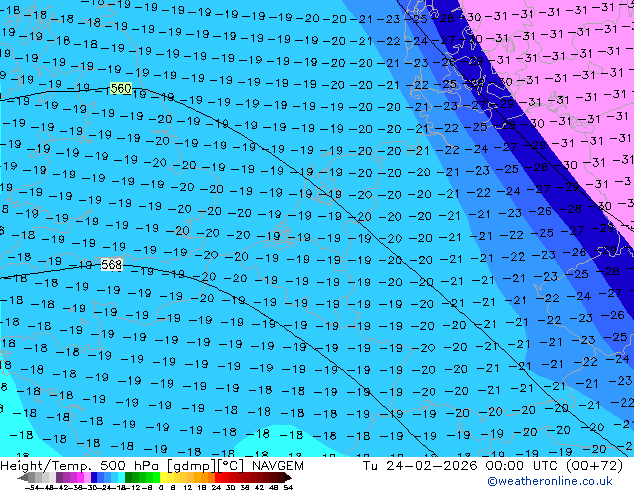634x490 pixels.
Task: Click the Tu 24-02-2026 00:00 UTC timestamp
Action: tap(492, 466)
